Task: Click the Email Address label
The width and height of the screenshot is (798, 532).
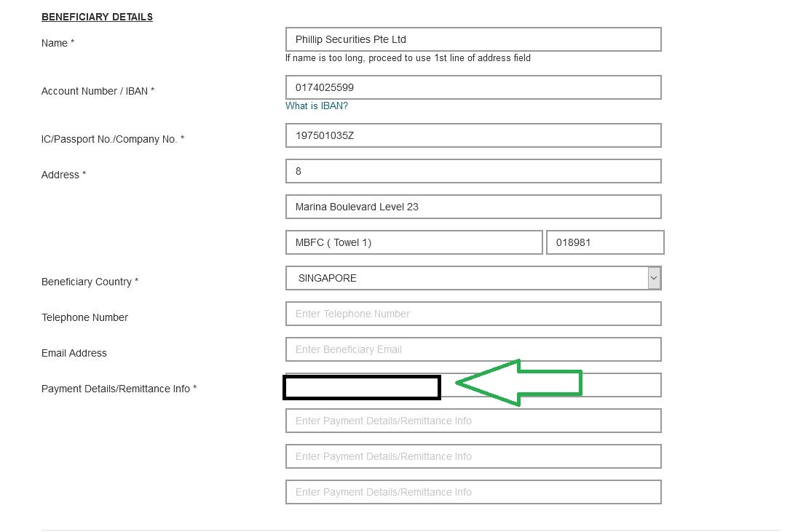Action: pyautogui.click(x=74, y=353)
